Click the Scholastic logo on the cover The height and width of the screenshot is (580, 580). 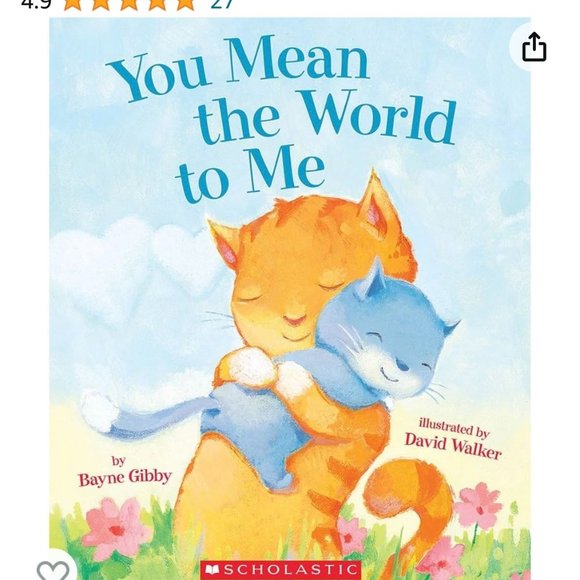coord(280,570)
